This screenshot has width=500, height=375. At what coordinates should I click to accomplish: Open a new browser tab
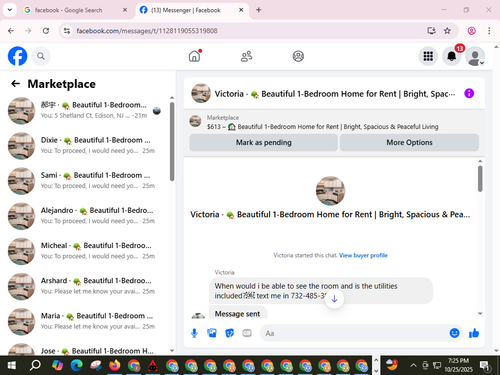[259, 10]
